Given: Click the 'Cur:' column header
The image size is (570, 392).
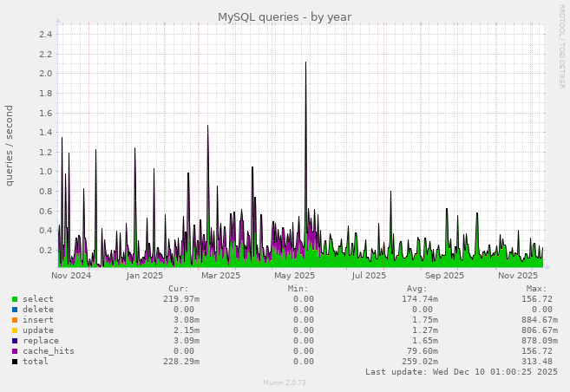Looking at the screenshot, I should coord(178,289).
